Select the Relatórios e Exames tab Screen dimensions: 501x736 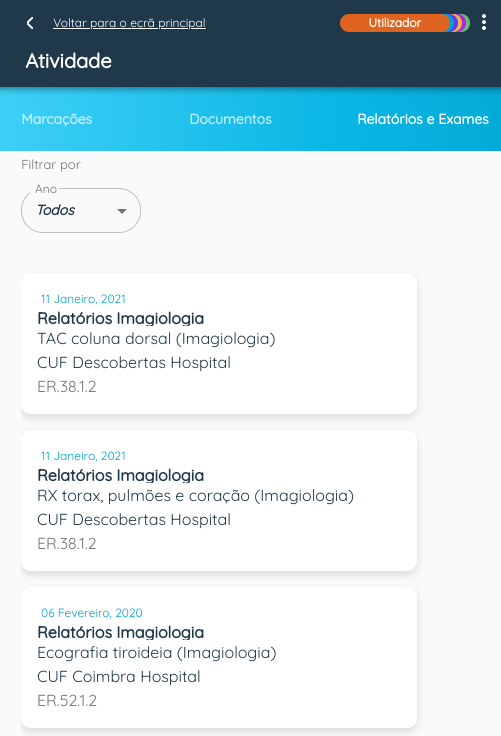423,119
